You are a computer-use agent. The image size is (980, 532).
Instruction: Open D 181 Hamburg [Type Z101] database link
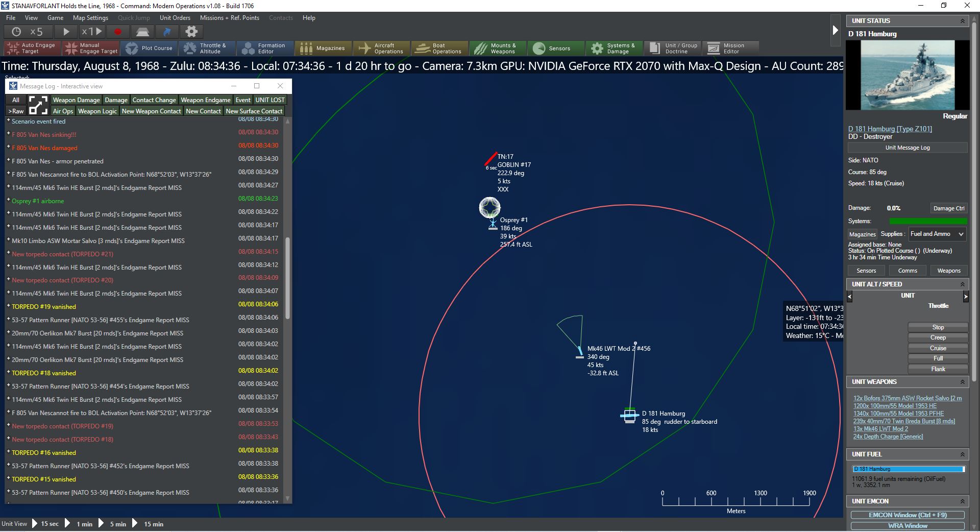(x=890, y=129)
